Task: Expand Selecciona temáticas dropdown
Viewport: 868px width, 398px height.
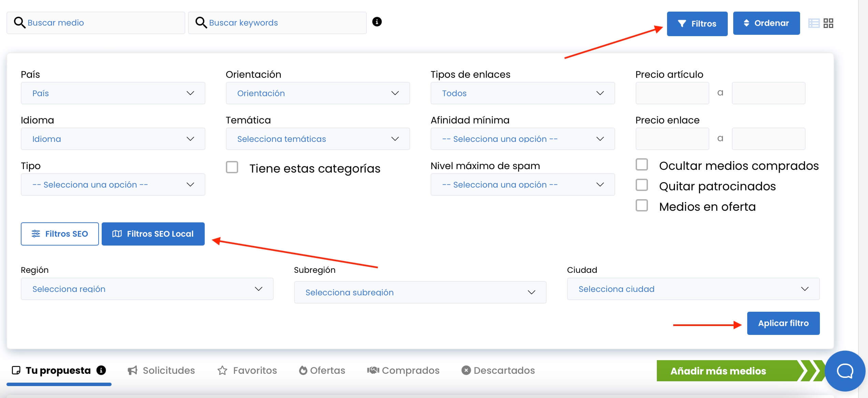Action: [x=318, y=139]
